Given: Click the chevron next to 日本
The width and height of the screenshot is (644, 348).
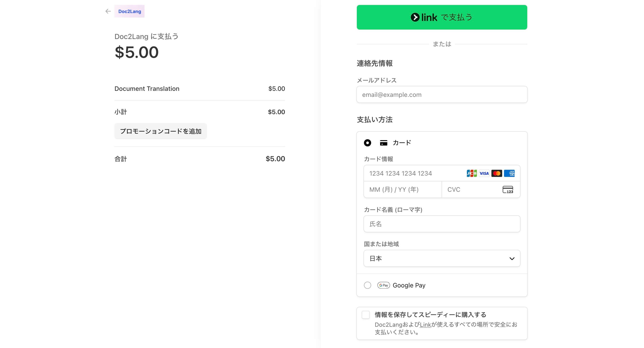Looking at the screenshot, I should point(512,258).
